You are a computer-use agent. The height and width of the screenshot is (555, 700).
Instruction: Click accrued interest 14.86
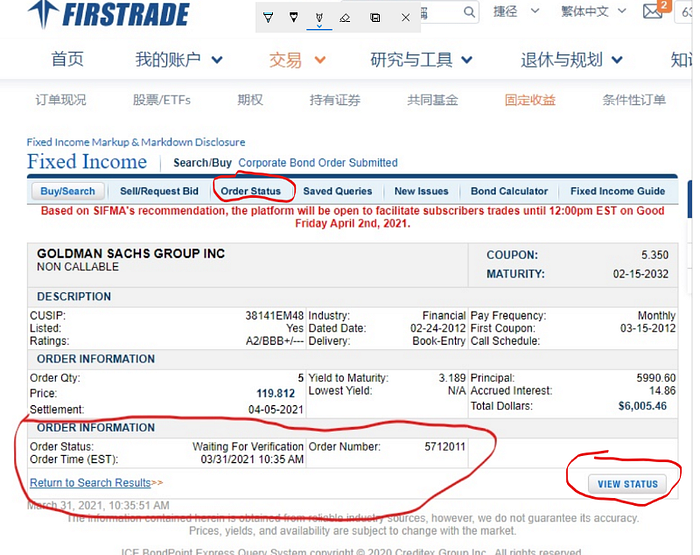click(662, 391)
